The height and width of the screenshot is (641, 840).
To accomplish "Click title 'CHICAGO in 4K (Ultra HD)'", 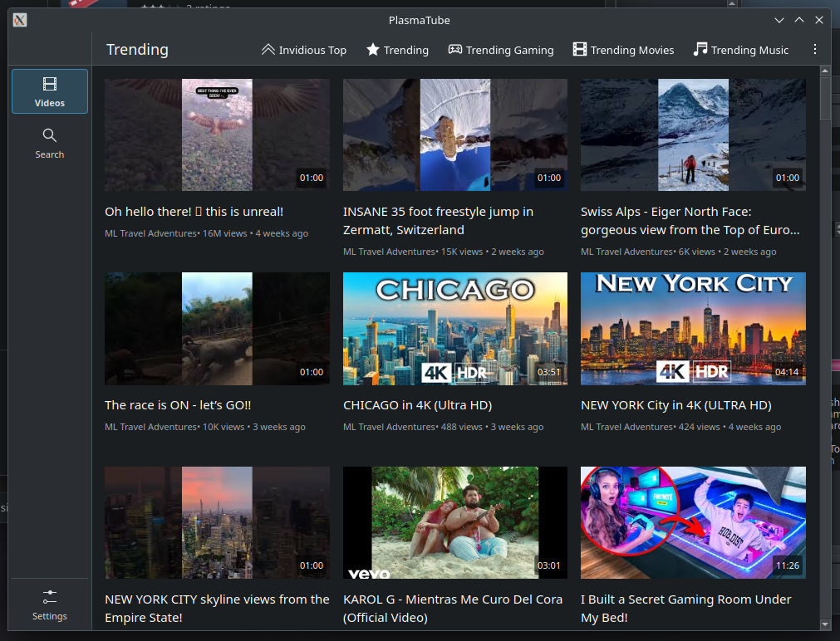I will [417, 405].
